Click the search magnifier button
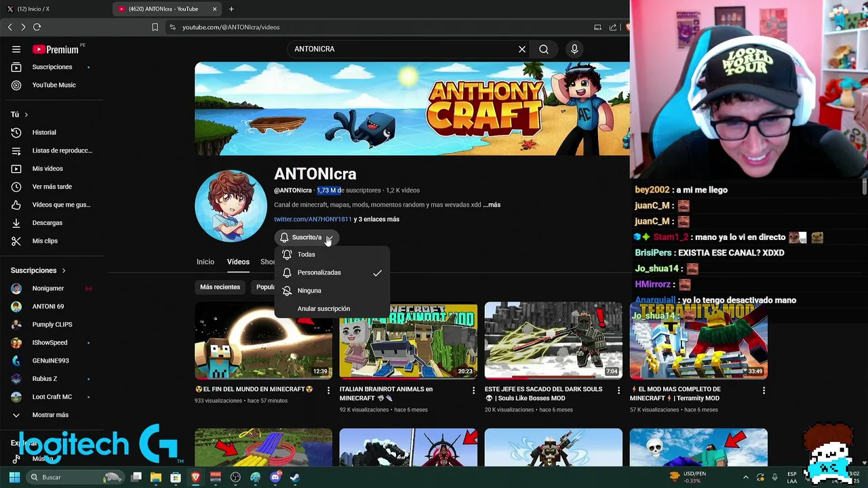The width and height of the screenshot is (868, 488). point(544,49)
